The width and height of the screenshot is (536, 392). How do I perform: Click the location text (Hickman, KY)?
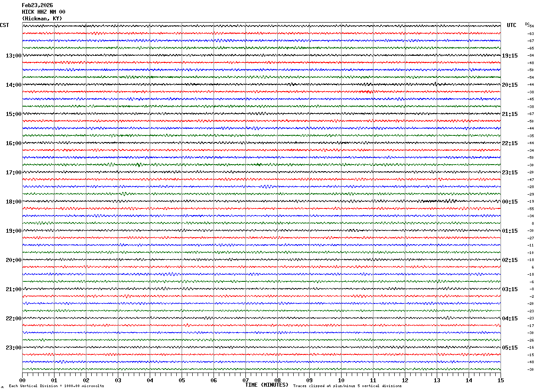coord(42,19)
